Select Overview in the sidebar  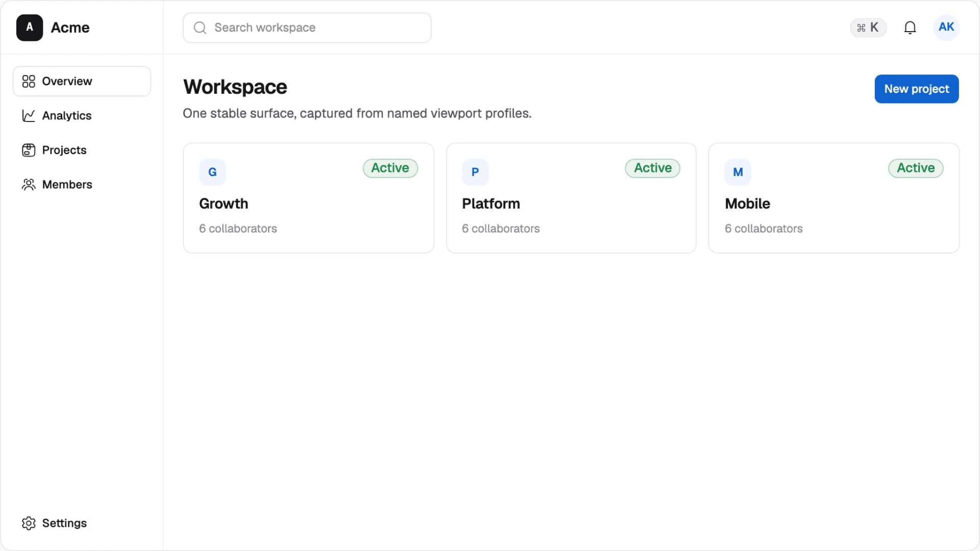point(82,81)
